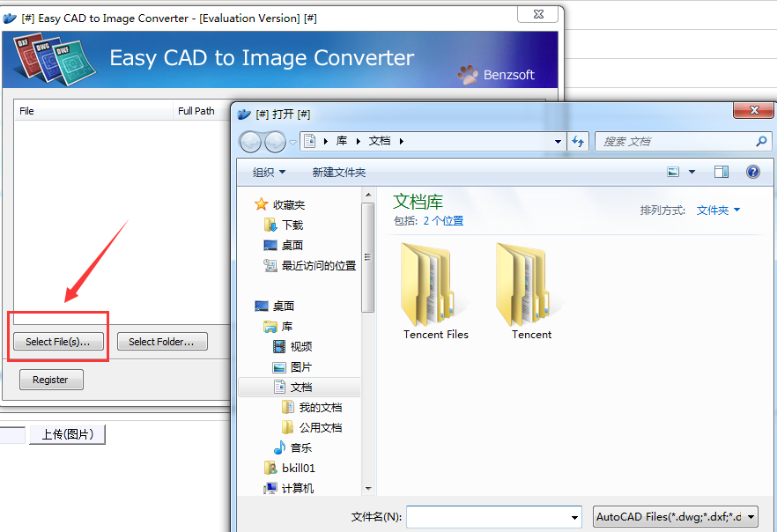This screenshot has width=777, height=532.
Task: Sort list by the File column header
Action: pyautogui.click(x=92, y=111)
